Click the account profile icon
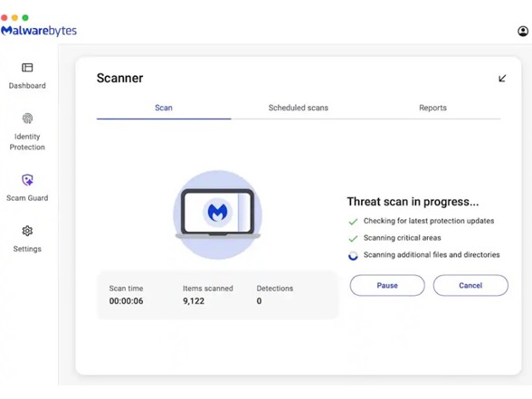Viewport: 532px width, 399px height. (523, 31)
